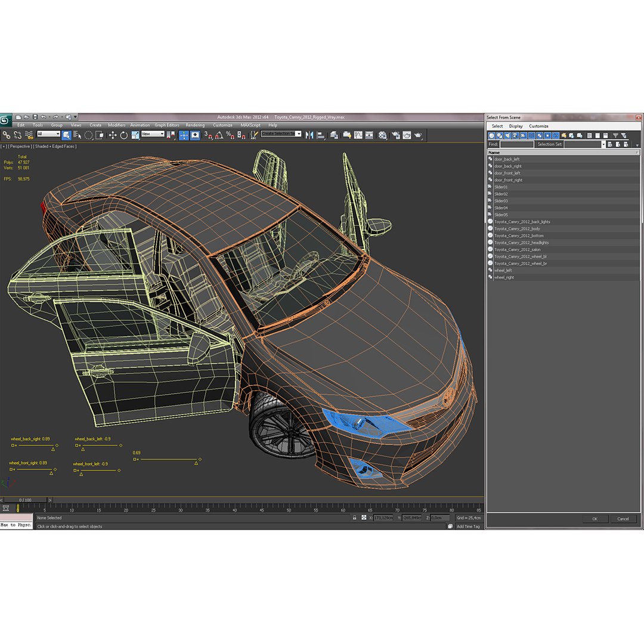Toggle Select and Manipulate mode
Screen dimensions: 644x644
(x=184, y=135)
